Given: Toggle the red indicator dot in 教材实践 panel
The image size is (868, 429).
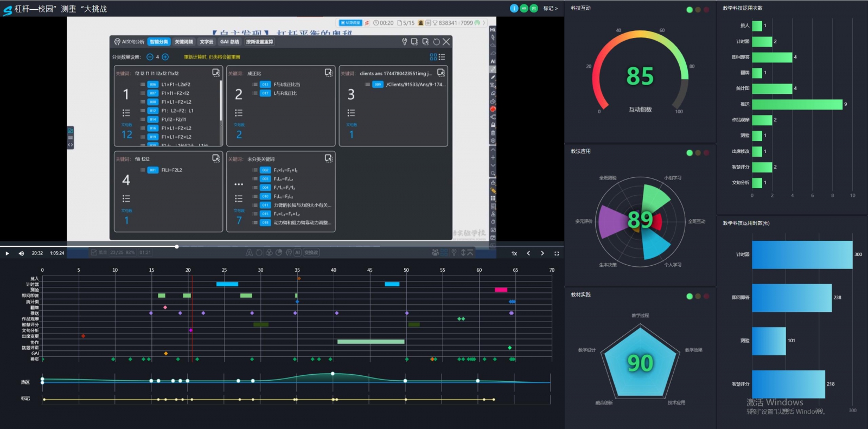Looking at the screenshot, I should coord(706,296).
